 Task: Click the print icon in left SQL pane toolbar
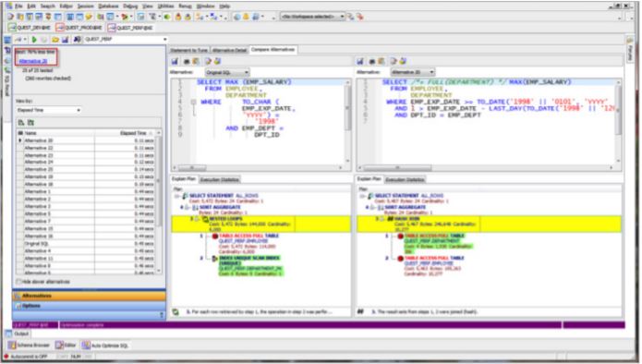pos(187,61)
